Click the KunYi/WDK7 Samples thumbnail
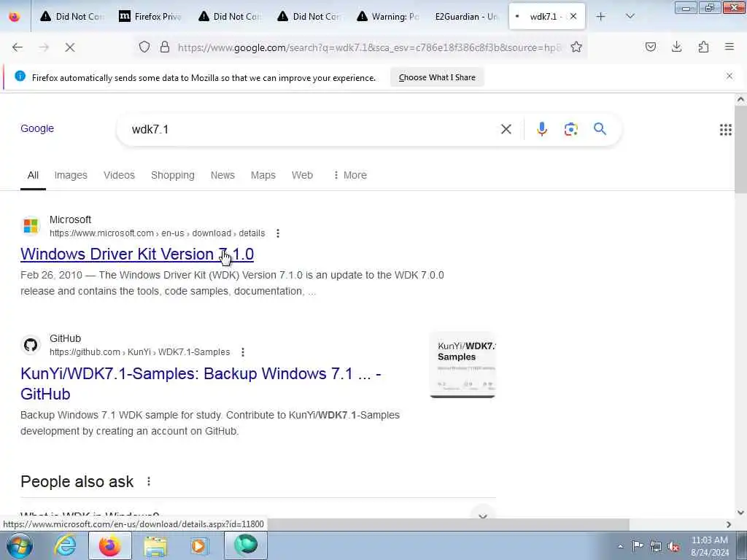 pos(462,365)
